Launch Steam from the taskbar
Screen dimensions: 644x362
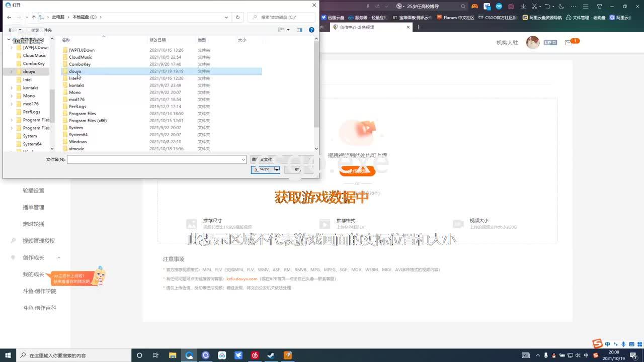(271, 355)
